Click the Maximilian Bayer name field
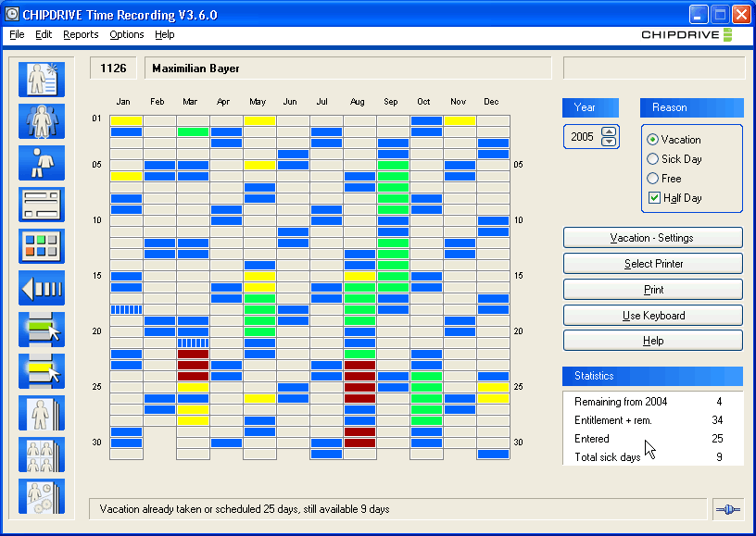756x536 pixels. pos(348,69)
